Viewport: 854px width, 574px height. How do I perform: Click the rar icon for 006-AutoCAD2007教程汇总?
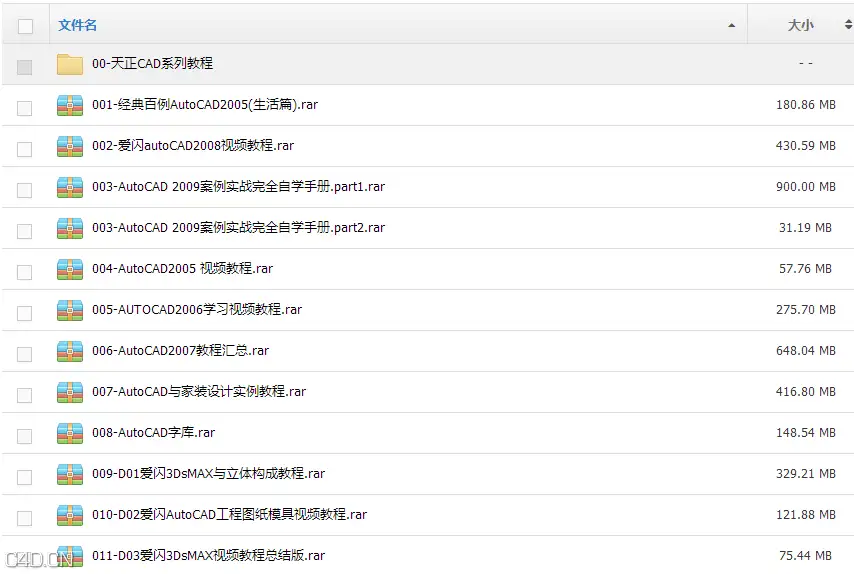tap(70, 351)
